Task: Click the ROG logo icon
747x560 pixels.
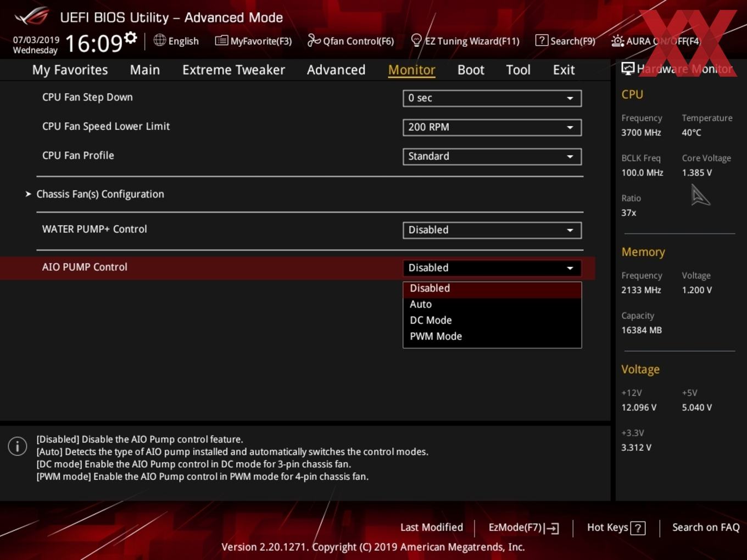Action: pos(32,16)
